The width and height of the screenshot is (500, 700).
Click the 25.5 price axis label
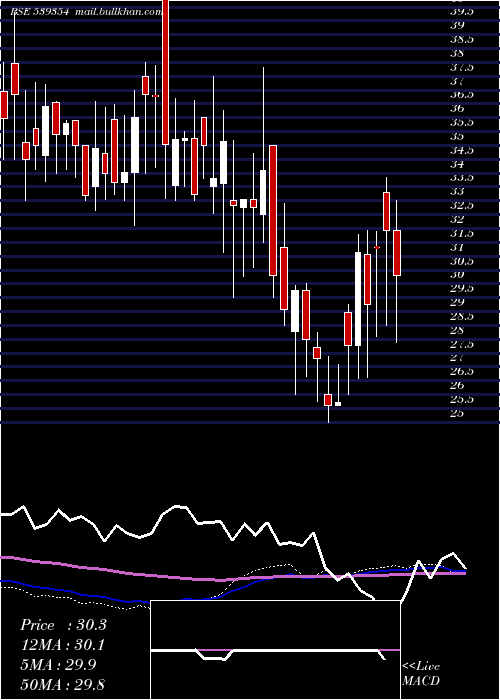coord(461,400)
